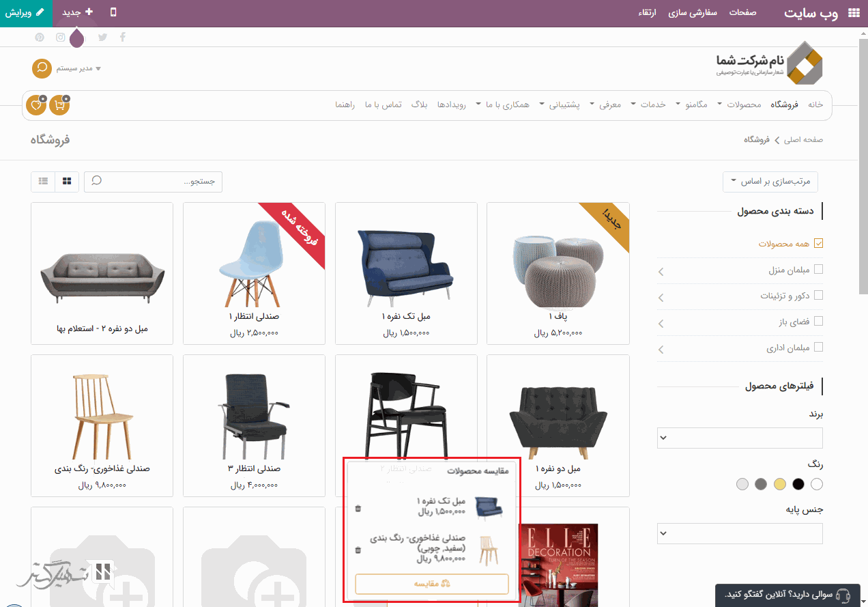Select فروشگاه in the navigation bar

point(785,104)
